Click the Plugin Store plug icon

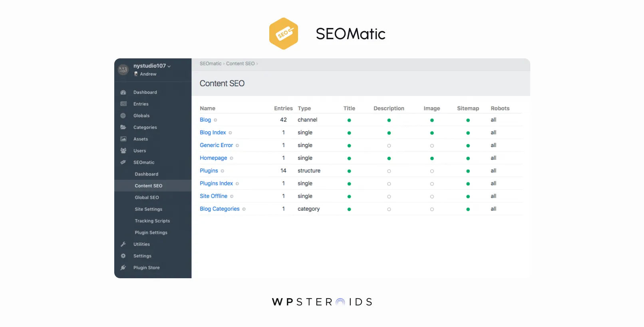click(123, 267)
